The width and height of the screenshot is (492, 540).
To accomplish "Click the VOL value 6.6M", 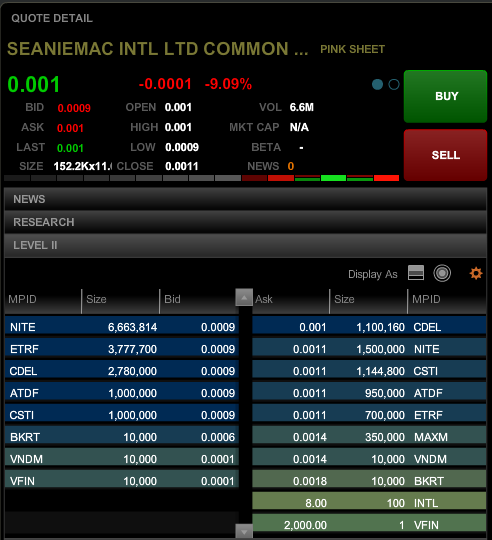I will pyautogui.click(x=302, y=107).
